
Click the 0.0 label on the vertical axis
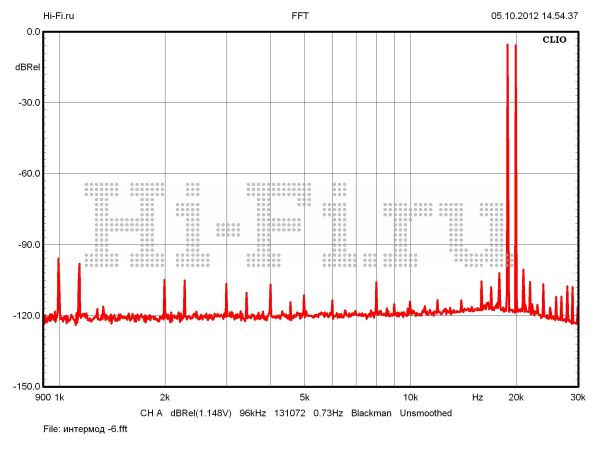[32, 32]
